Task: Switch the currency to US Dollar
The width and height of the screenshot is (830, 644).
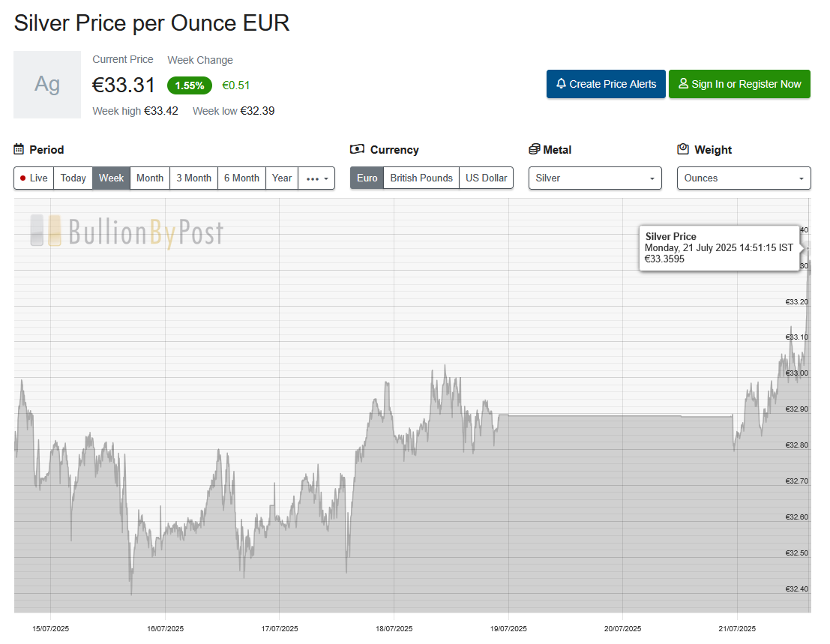Action: (x=486, y=178)
